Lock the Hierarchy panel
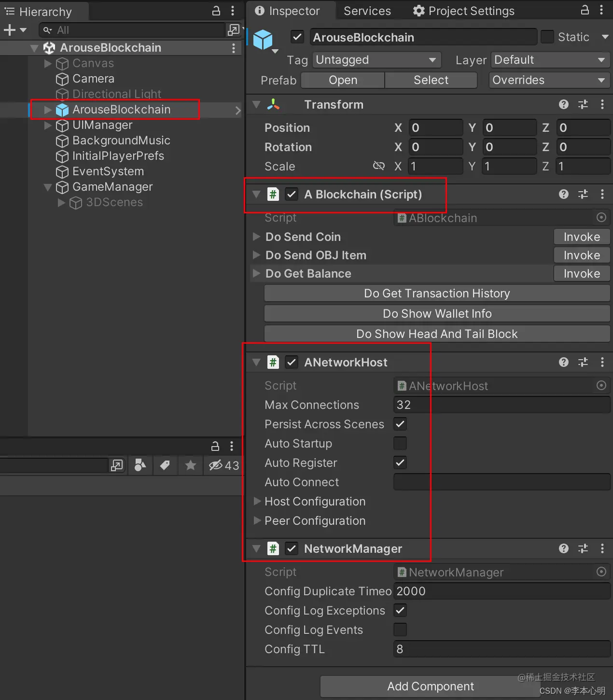 pyautogui.click(x=216, y=11)
